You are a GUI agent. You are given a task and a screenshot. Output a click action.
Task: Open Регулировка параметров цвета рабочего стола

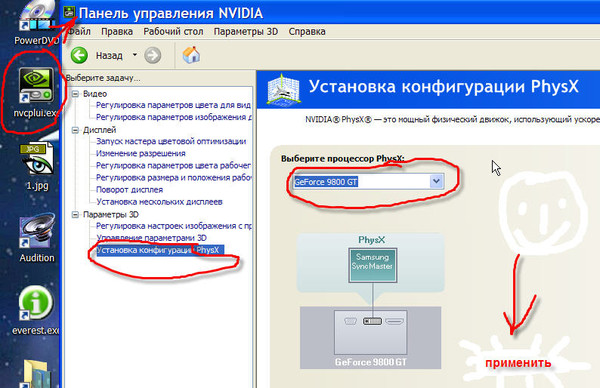pyautogui.click(x=173, y=166)
